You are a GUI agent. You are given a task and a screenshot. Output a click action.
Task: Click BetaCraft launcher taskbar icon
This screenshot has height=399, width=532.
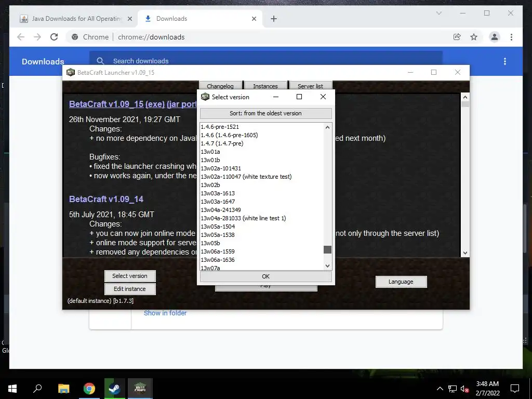point(140,389)
